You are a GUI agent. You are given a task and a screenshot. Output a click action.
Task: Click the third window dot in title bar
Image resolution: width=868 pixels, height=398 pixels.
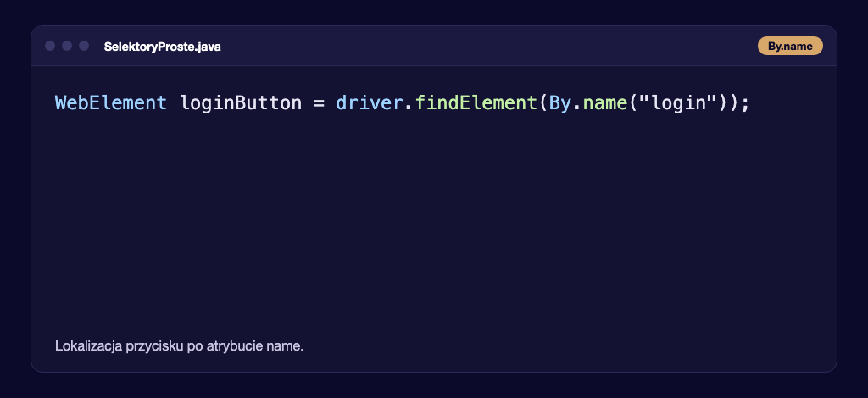pos(84,46)
